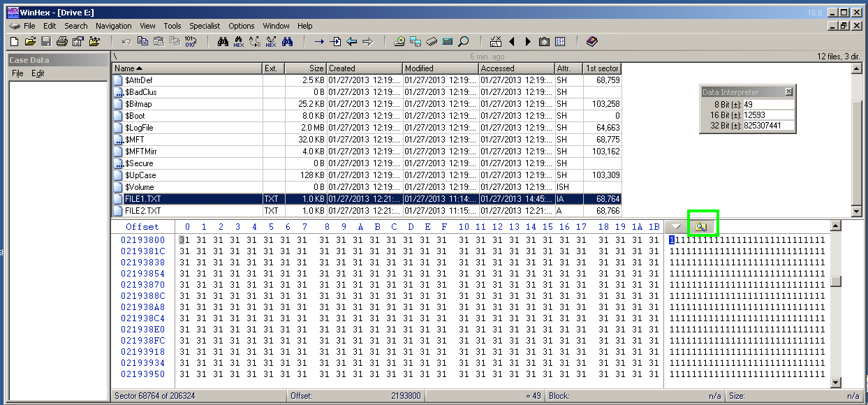
Task: Open the Navigation menu
Action: [x=113, y=26]
